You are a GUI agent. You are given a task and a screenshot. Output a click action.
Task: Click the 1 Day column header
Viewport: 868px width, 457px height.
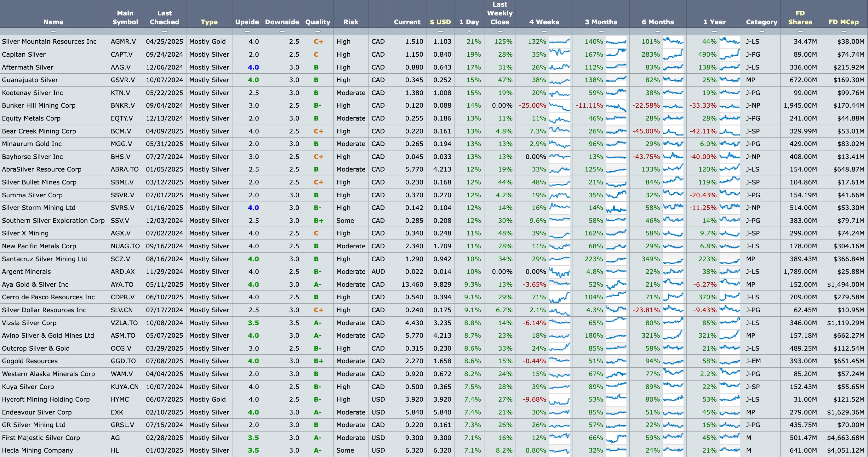[469, 22]
